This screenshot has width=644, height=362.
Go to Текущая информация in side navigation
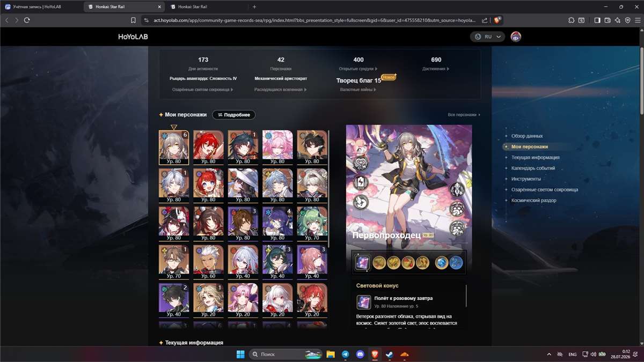[x=535, y=158]
